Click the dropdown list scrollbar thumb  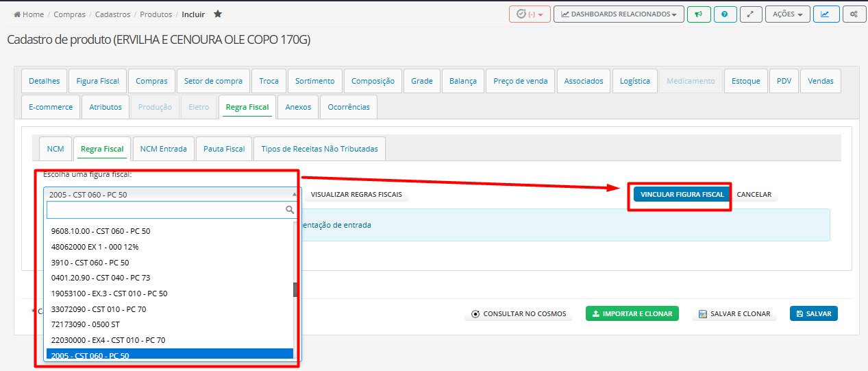tap(296, 289)
